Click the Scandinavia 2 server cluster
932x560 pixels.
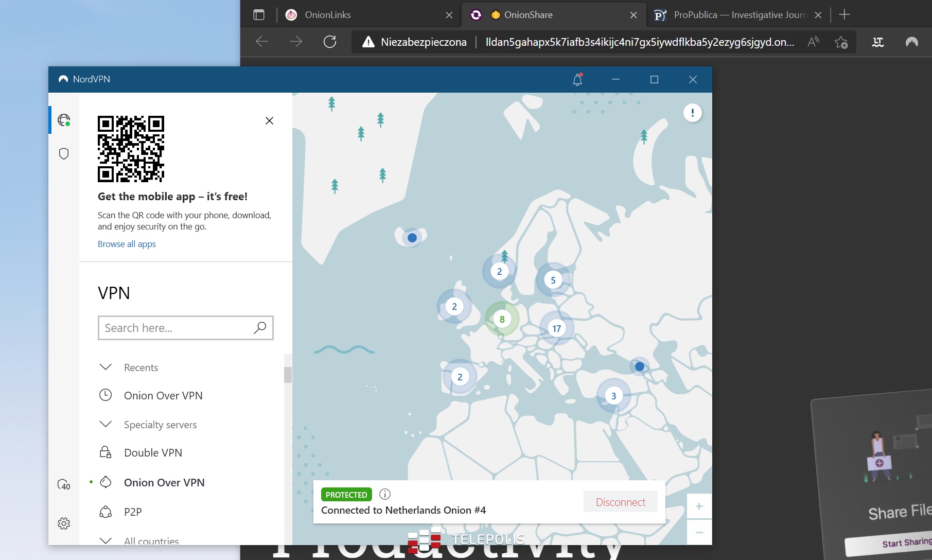pos(499,271)
